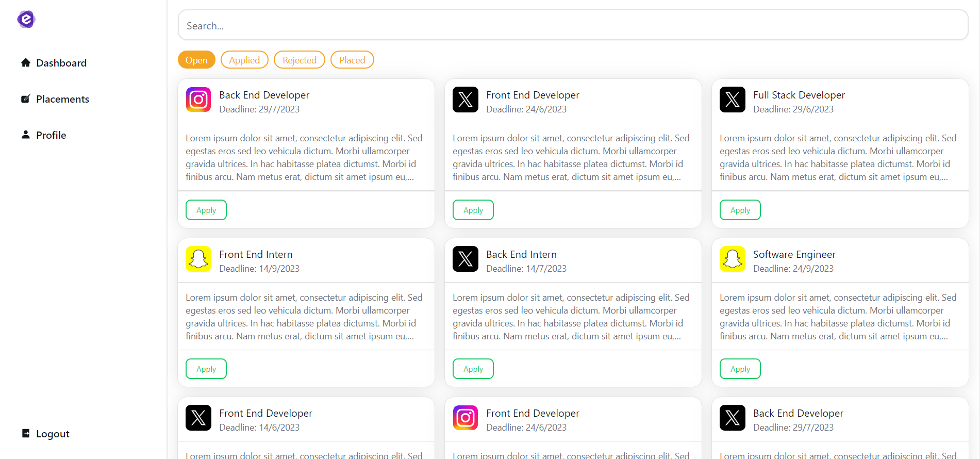
Task: Click Front End Intern title
Action: pos(256,254)
